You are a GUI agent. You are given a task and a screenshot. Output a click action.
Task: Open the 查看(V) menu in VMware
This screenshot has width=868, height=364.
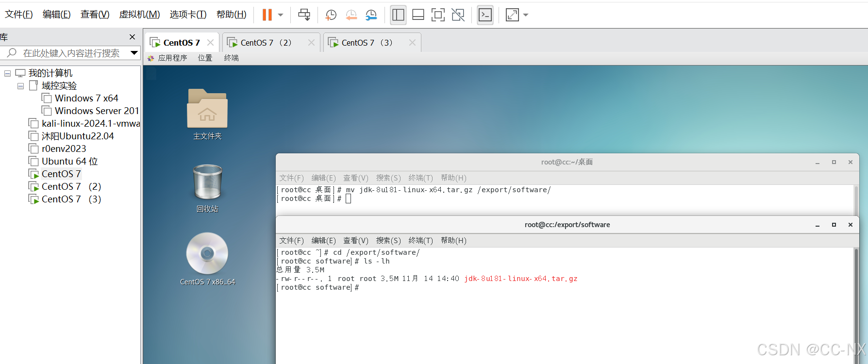(95, 15)
